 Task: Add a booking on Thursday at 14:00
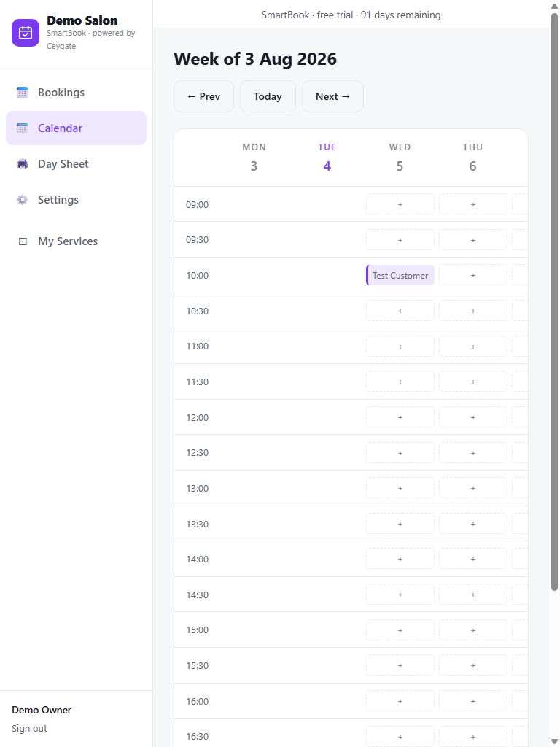click(x=472, y=560)
